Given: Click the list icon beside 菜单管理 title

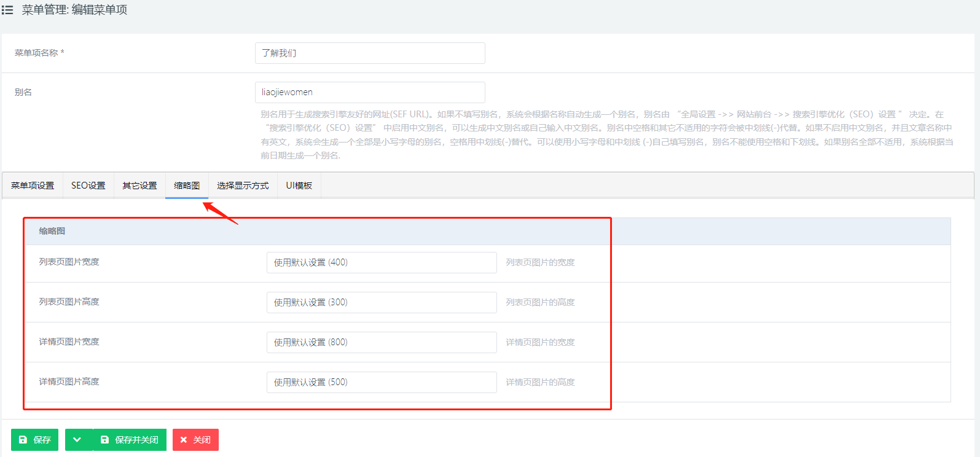Looking at the screenshot, I should click(7, 10).
